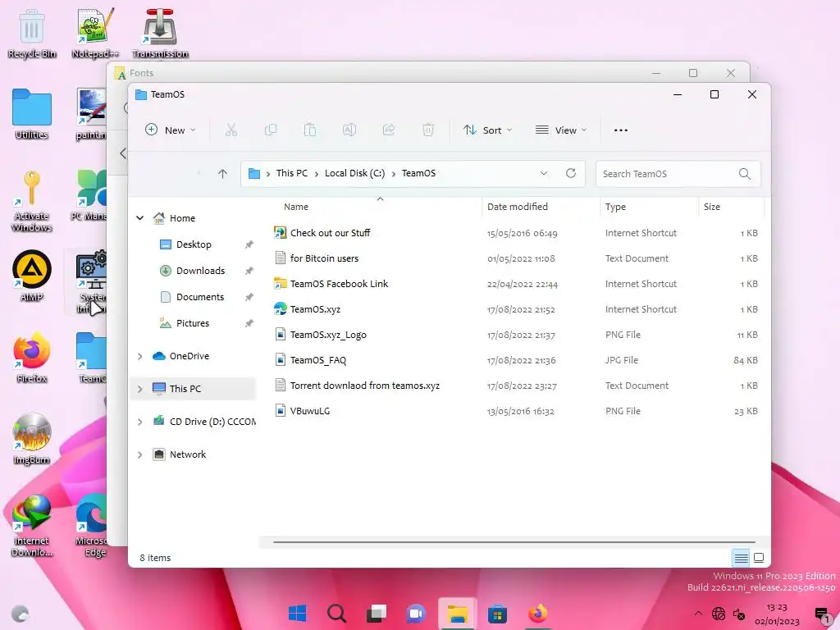Expand the Network tree node
Screen dimensions: 840x630
pyautogui.click(x=139, y=454)
